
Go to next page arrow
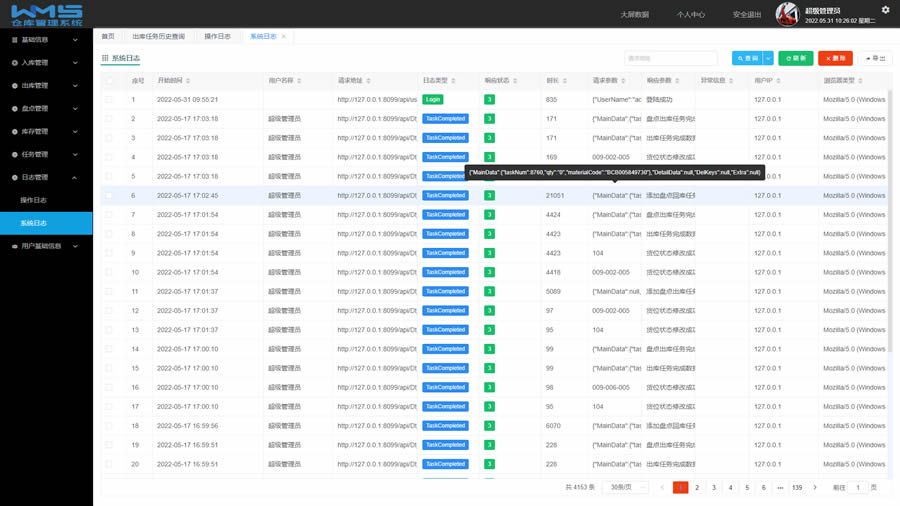pos(815,487)
